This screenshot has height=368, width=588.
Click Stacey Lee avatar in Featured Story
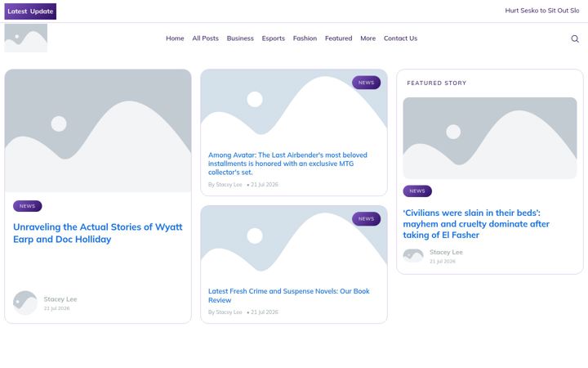pos(413,256)
